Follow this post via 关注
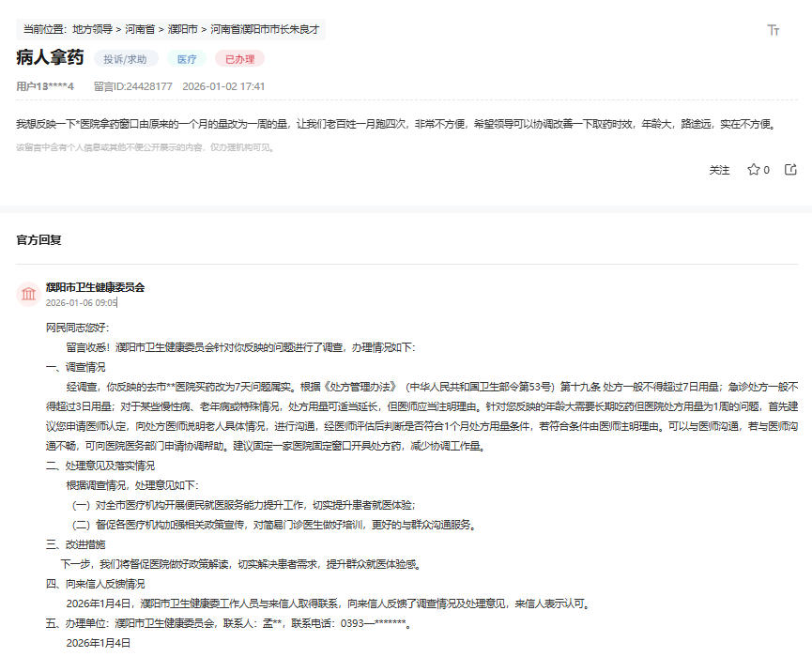 [719, 170]
